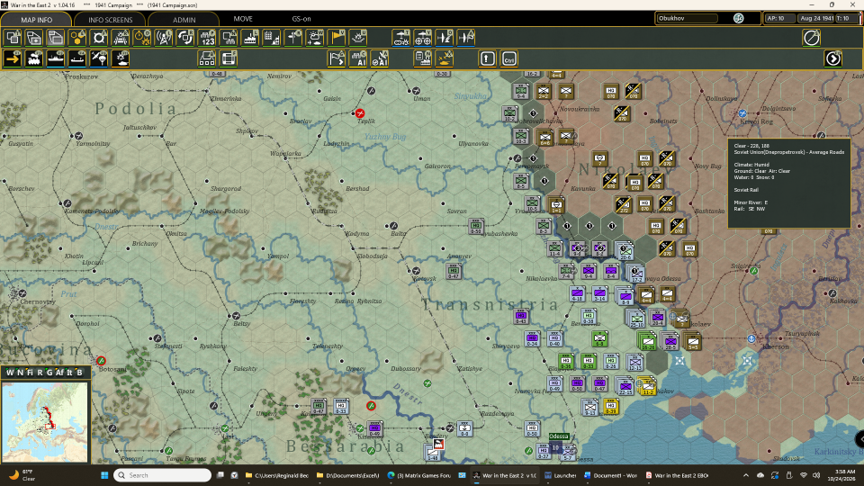The height and width of the screenshot is (486, 864).
Task: Select the amphibious transport mode icon
Action: (77, 58)
